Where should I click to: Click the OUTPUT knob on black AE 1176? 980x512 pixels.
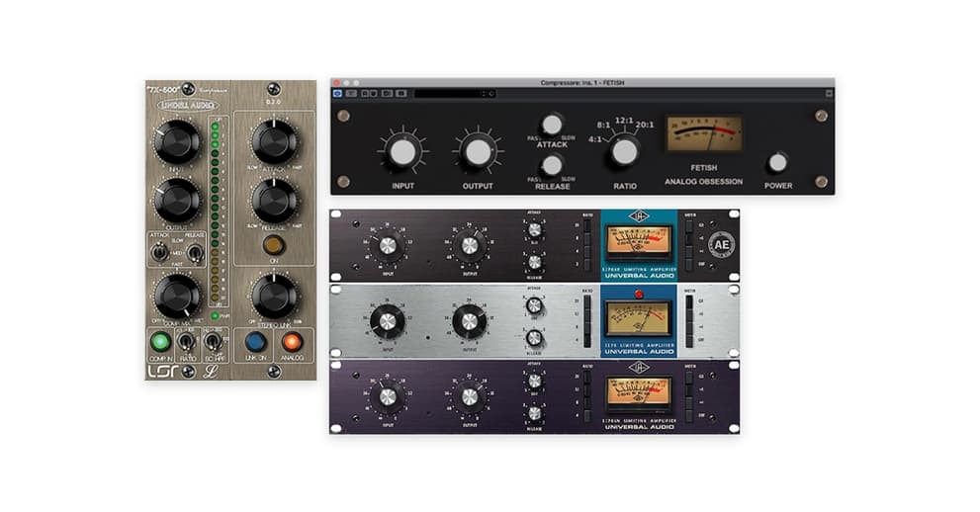click(470, 245)
